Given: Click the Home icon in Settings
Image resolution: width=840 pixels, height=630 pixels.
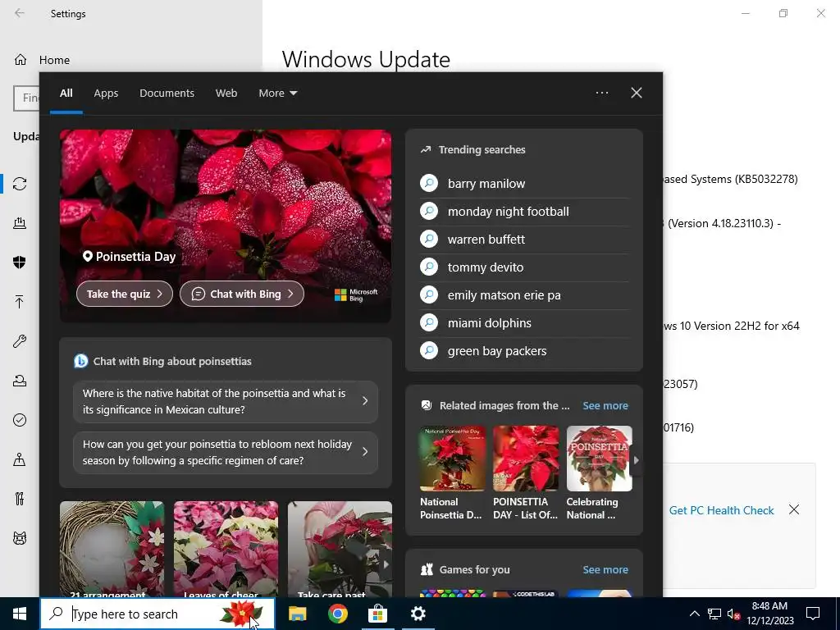Looking at the screenshot, I should (x=21, y=59).
